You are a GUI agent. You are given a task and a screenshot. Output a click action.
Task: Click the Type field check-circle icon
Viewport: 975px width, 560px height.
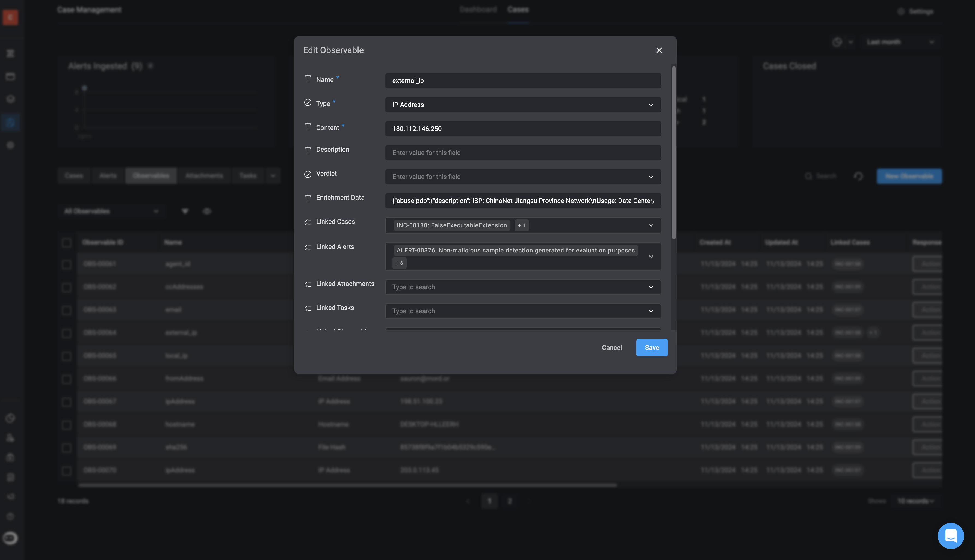pyautogui.click(x=308, y=103)
